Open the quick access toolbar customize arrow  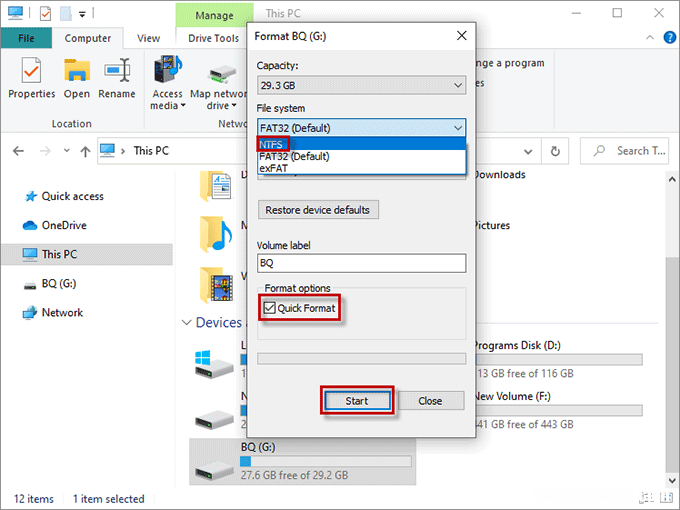[82, 14]
